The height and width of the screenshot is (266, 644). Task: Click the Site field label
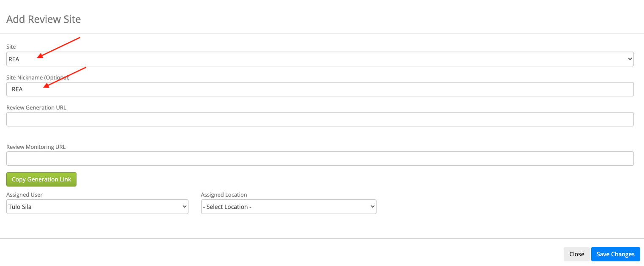coord(11,47)
